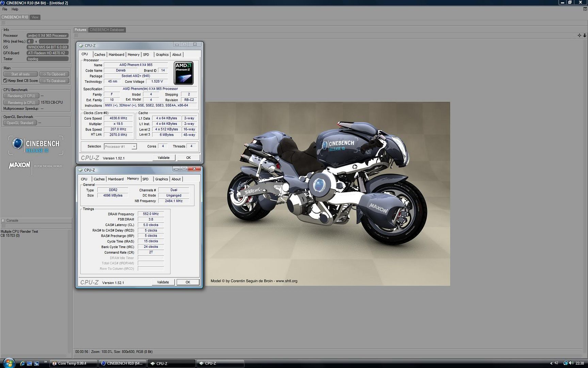Click the Rendering (x CPU) benchmark button
The width and height of the screenshot is (588, 368).
(21, 103)
